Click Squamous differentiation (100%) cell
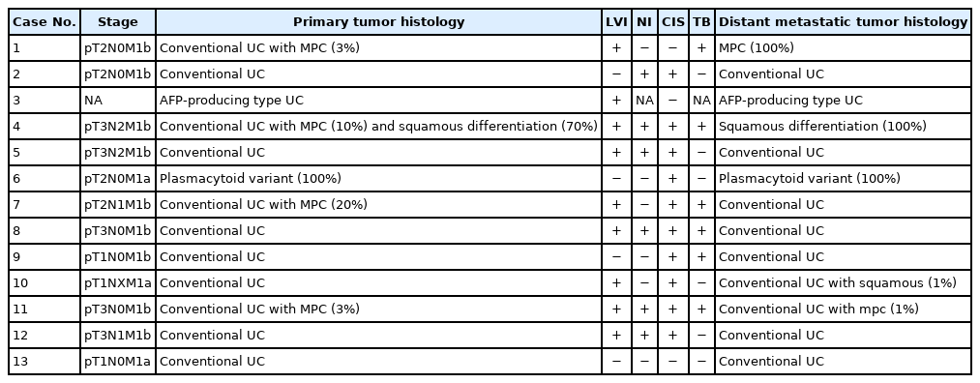The image size is (980, 383). [844, 126]
